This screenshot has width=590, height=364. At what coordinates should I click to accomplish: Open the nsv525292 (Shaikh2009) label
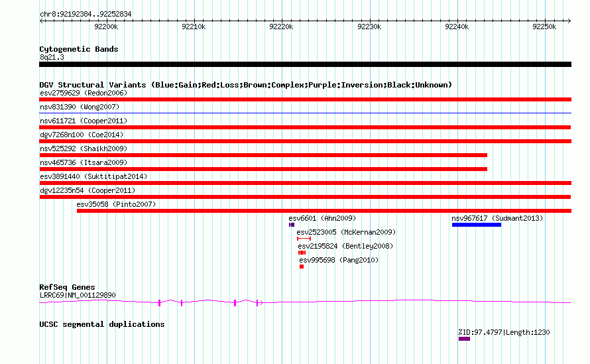click(x=84, y=149)
